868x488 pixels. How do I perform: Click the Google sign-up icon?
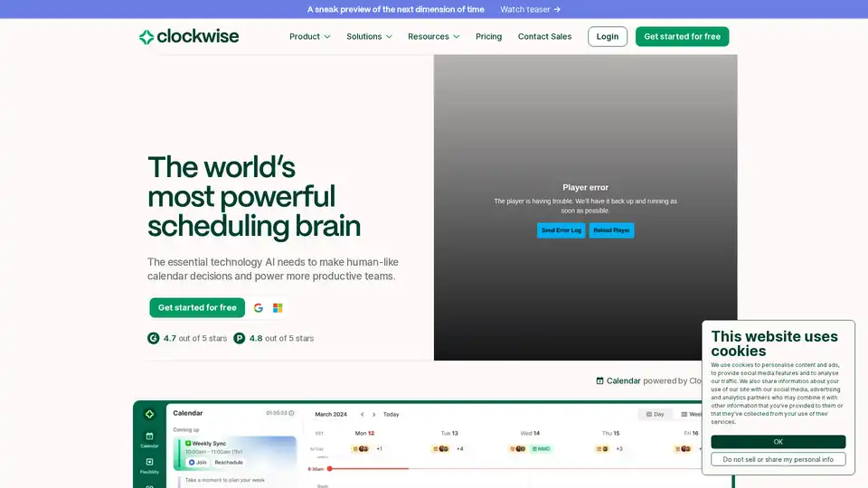[x=259, y=308]
